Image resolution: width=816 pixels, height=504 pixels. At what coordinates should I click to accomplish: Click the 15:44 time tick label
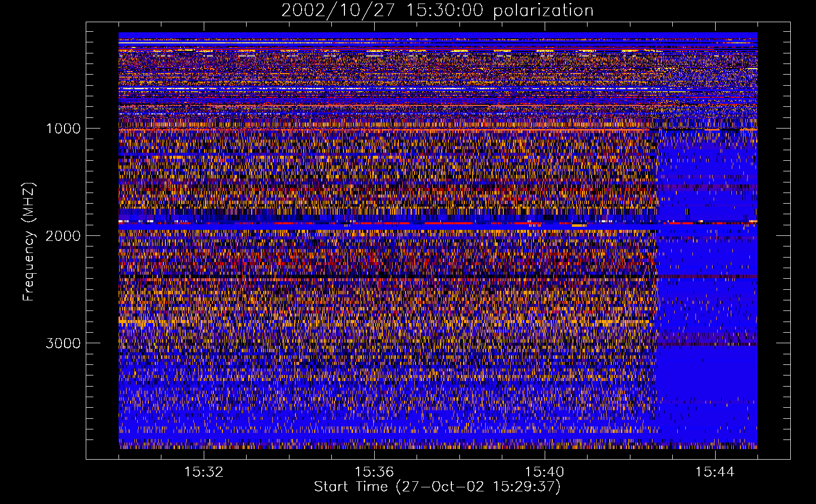pyautogui.click(x=715, y=472)
